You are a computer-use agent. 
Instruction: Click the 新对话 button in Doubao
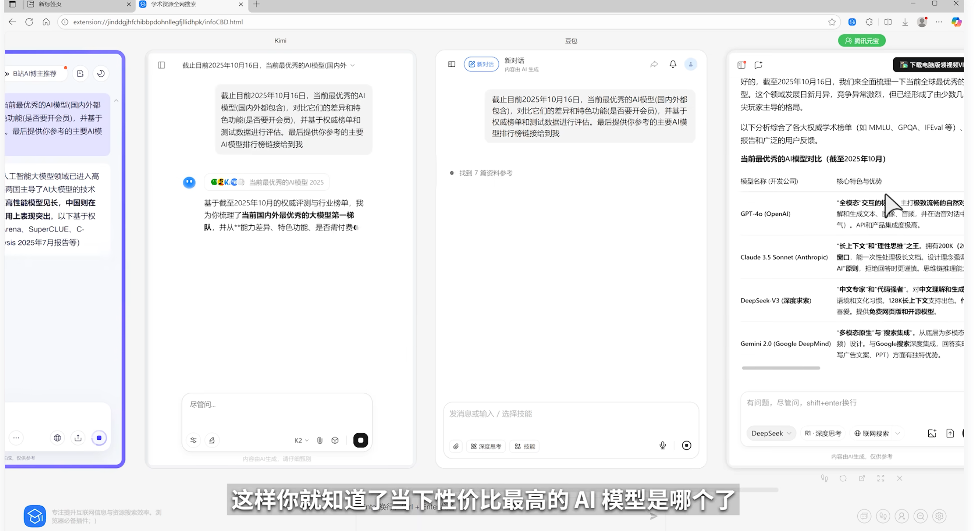click(481, 64)
